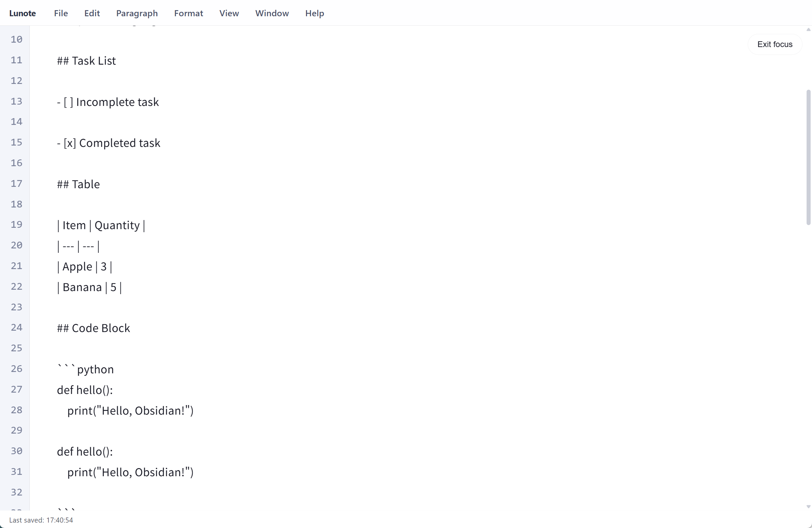Click the Lunote app name
Screen dimensions: 812x528
(23, 13)
